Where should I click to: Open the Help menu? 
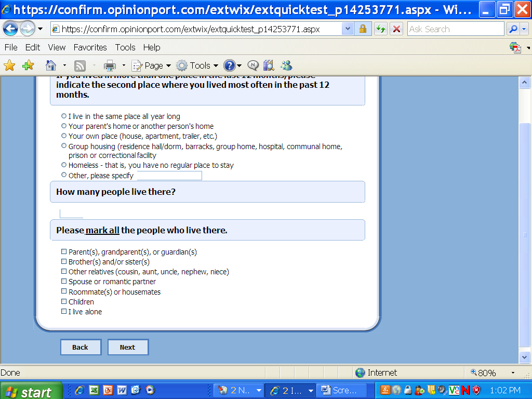(151, 47)
